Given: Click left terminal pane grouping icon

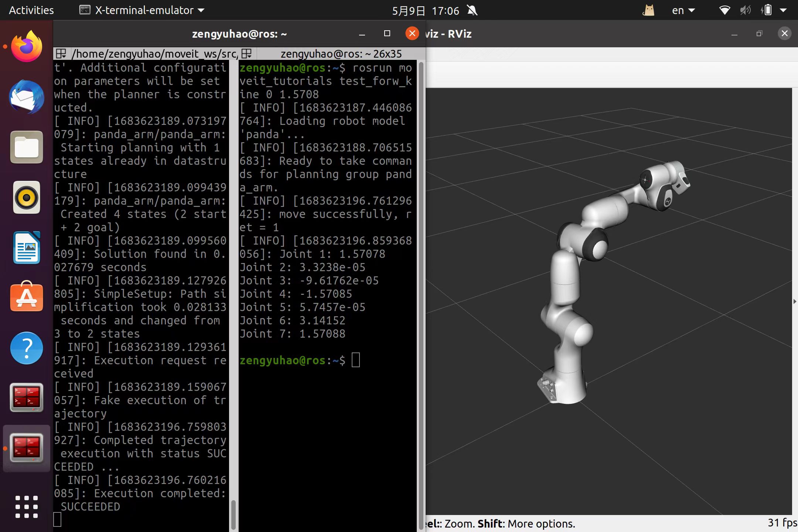Looking at the screenshot, I should (61, 54).
